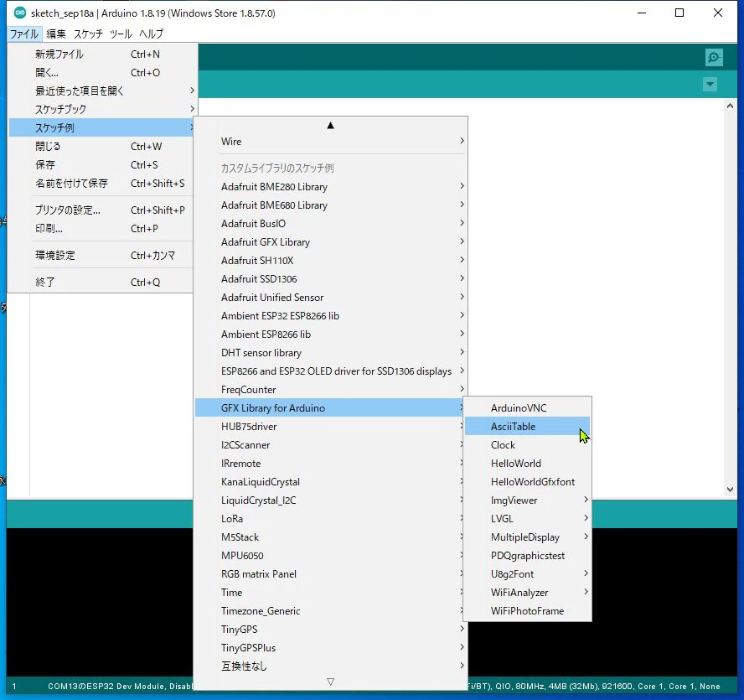Open Ambient ESP8266 lib examples
This screenshot has height=700, width=744.
pyautogui.click(x=331, y=334)
